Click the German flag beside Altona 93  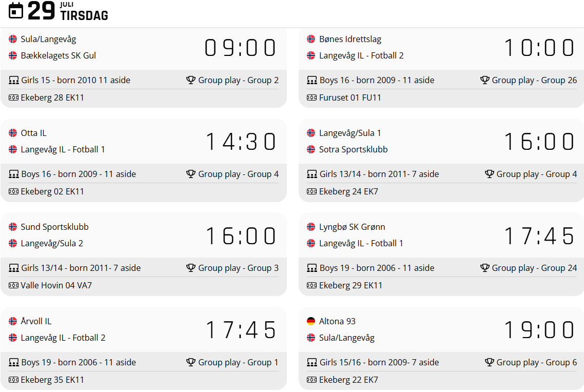(311, 321)
